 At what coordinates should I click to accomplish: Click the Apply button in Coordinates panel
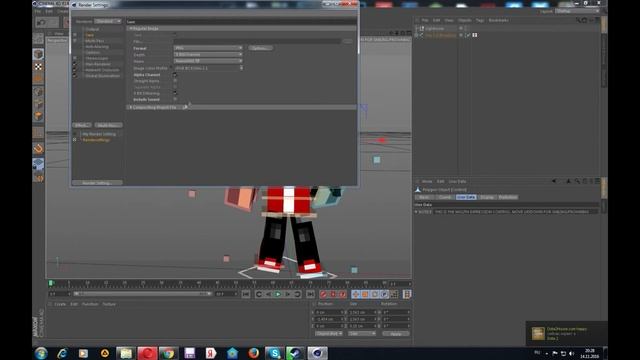coord(396,333)
